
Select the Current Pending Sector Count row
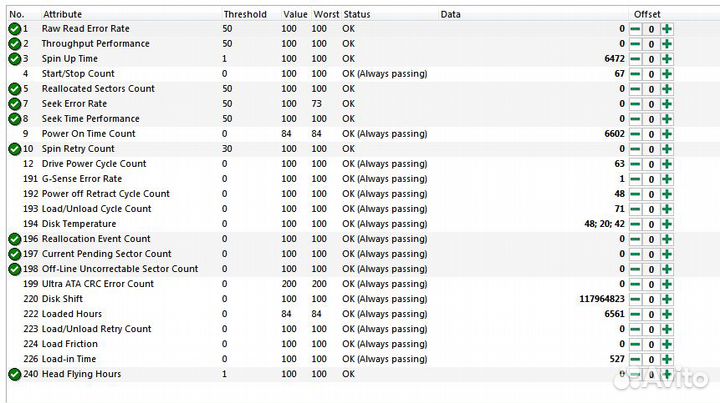pos(106,254)
